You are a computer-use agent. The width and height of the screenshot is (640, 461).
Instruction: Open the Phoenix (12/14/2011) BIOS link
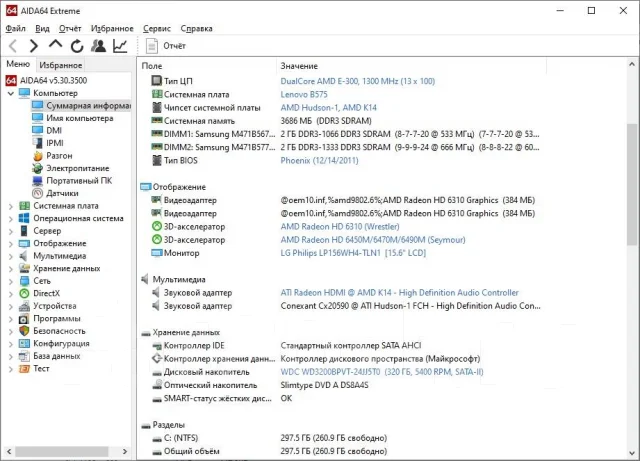319,160
